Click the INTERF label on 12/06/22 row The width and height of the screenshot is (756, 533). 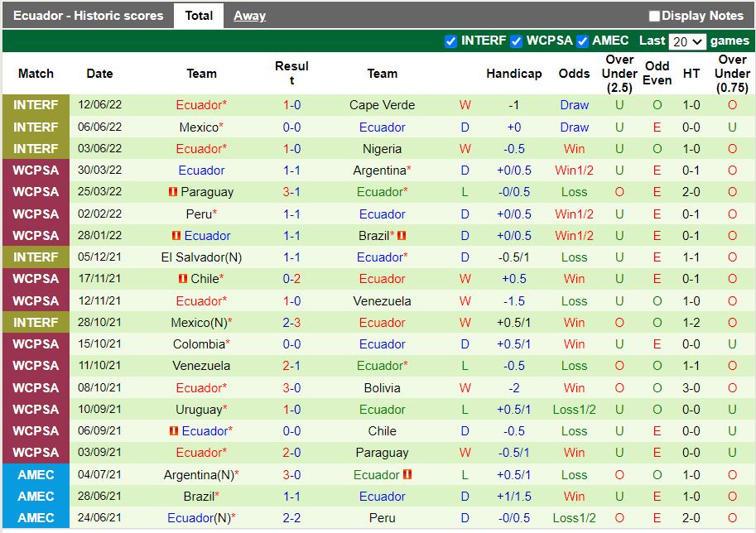[x=36, y=105]
